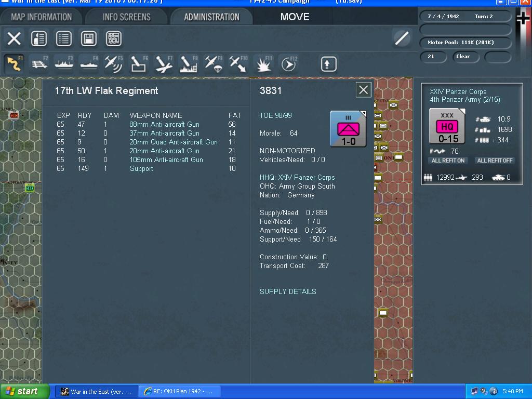The image size is (532, 399).
Task: Click 20mm Anti-aircraft Gun weapon name
Action: (x=165, y=151)
